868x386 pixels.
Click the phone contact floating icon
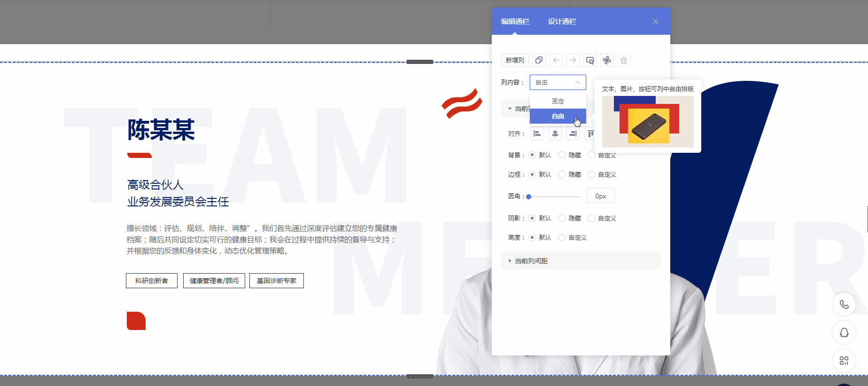pyautogui.click(x=844, y=304)
